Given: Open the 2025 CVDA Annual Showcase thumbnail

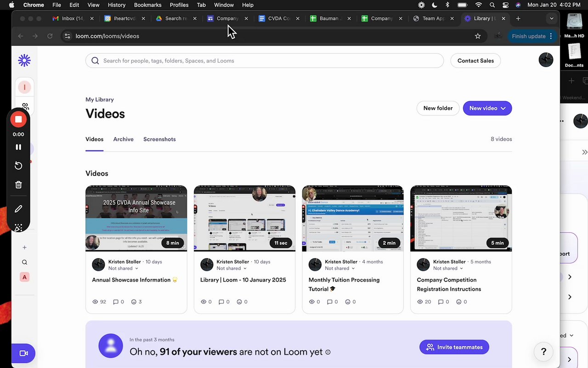Looking at the screenshot, I should [136, 218].
